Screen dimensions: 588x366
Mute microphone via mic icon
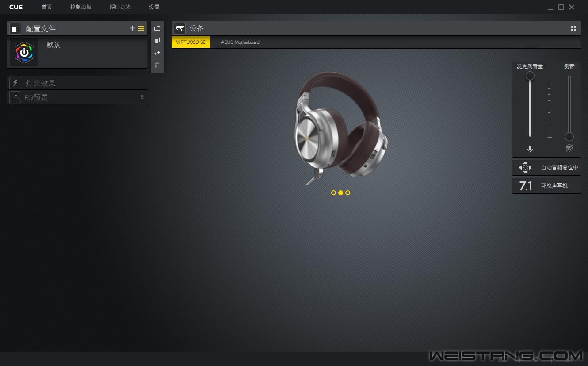(530, 149)
